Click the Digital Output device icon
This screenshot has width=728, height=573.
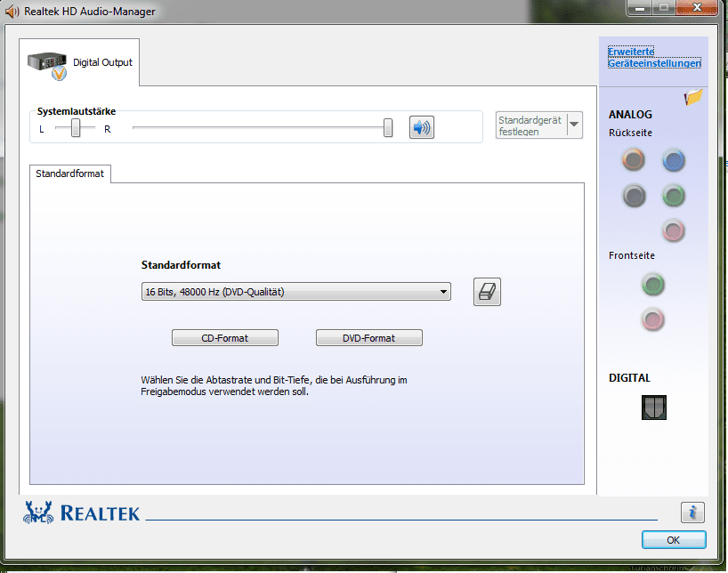[x=47, y=66]
